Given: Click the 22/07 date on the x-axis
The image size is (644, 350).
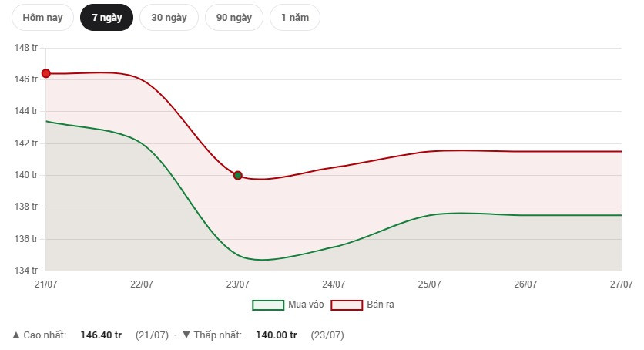Looking at the screenshot, I should pyautogui.click(x=142, y=284).
